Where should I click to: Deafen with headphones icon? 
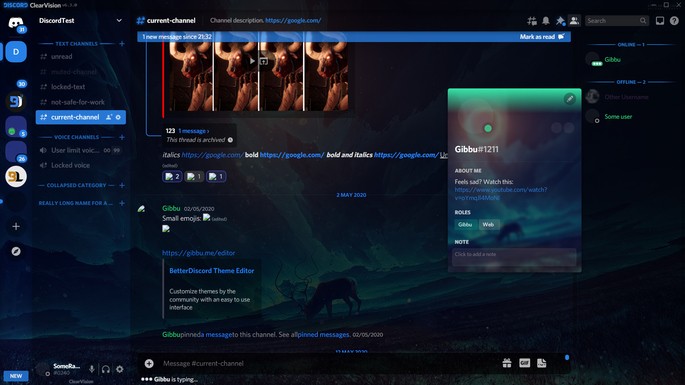point(106,369)
